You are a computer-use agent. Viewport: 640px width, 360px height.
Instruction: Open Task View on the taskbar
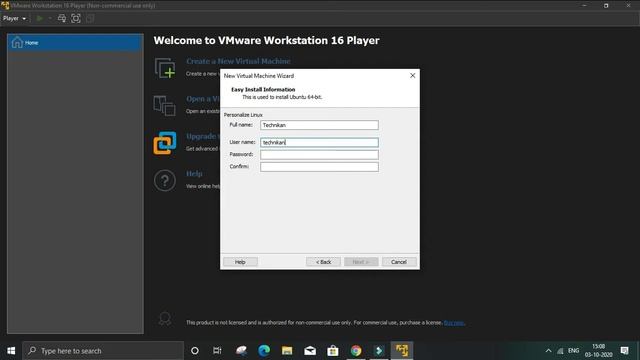pyautogui.click(x=217, y=351)
